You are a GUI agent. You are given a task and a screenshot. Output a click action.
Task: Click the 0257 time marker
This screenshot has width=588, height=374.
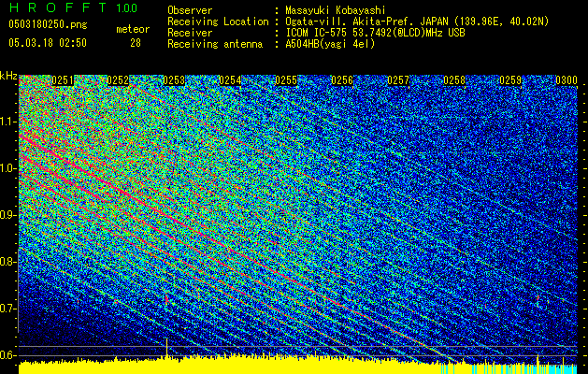(398, 80)
